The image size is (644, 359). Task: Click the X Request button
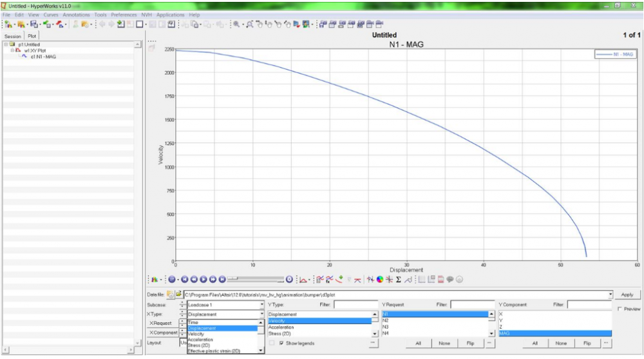(162, 323)
